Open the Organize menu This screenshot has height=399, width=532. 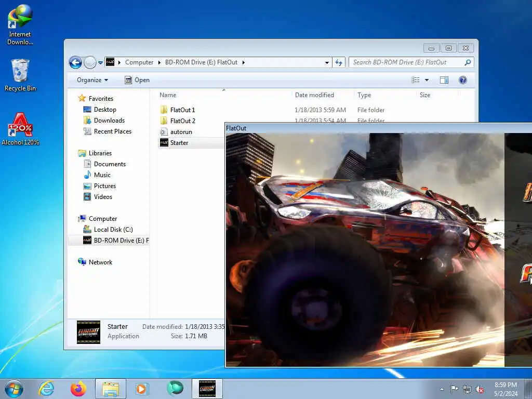[x=92, y=80]
